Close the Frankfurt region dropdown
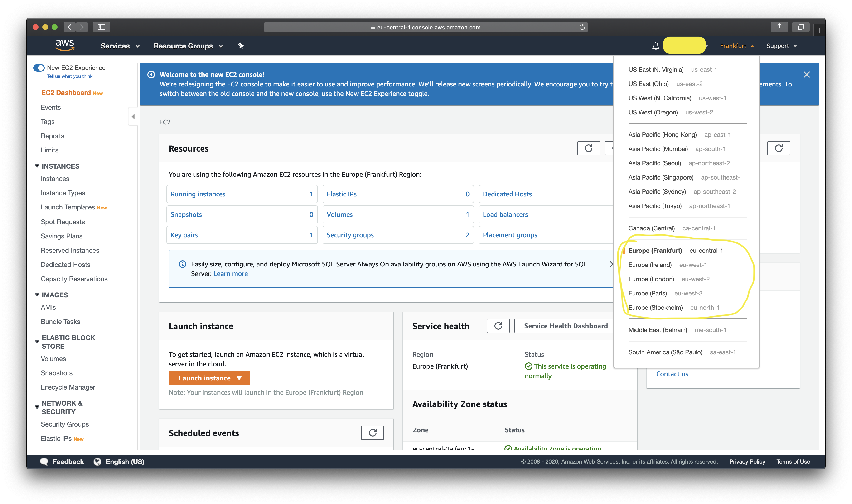Screen dimensions: 852x504 737,46
